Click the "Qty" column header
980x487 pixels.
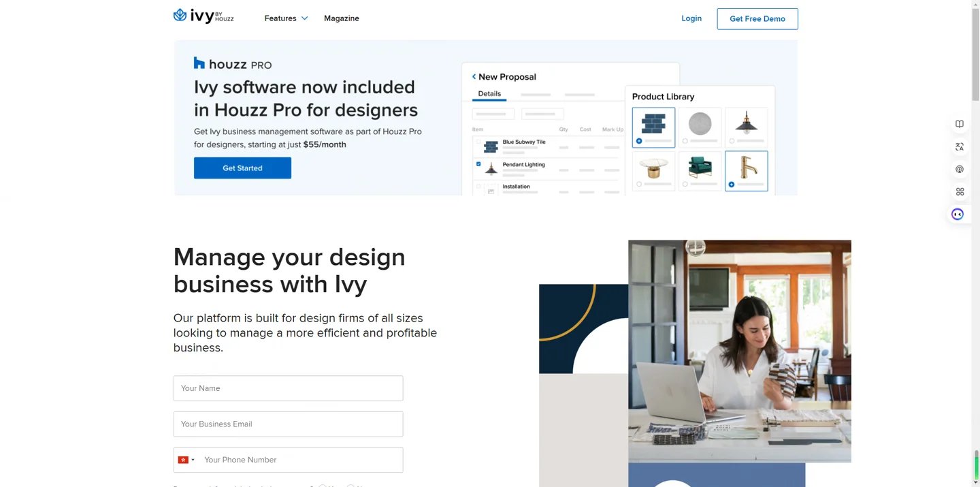pos(563,129)
